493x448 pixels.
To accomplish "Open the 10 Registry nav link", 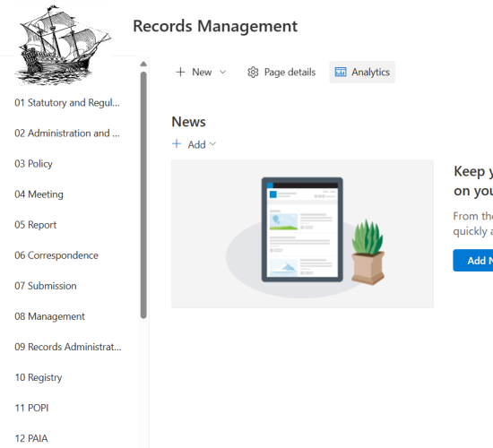I will [x=39, y=377].
